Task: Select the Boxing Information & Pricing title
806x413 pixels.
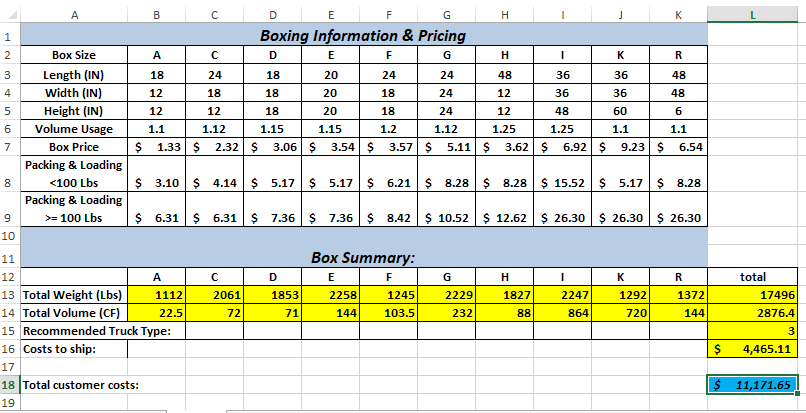Action: (363, 35)
